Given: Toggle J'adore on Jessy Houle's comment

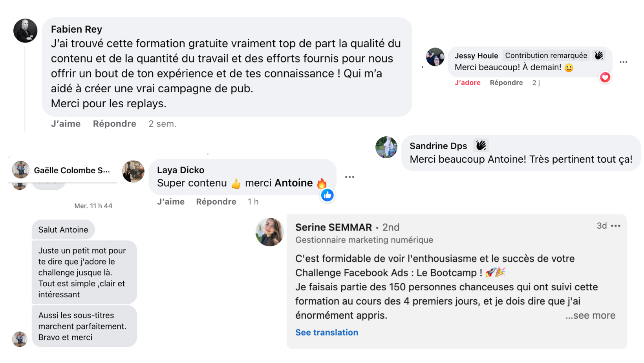Looking at the screenshot, I should (467, 82).
